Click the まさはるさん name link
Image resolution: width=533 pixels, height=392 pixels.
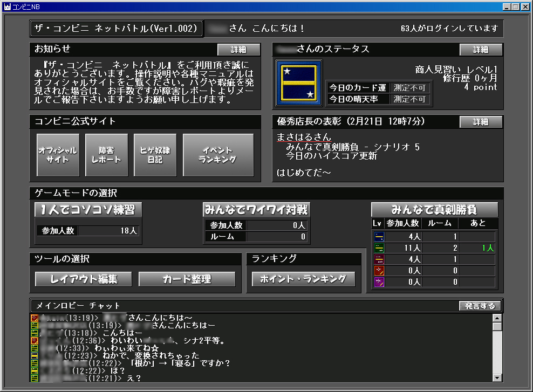[304, 137]
